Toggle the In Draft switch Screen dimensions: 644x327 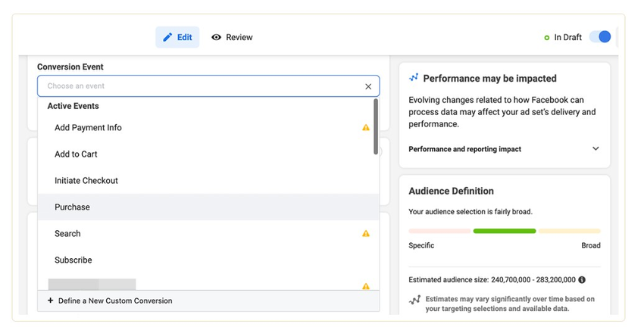pos(600,37)
